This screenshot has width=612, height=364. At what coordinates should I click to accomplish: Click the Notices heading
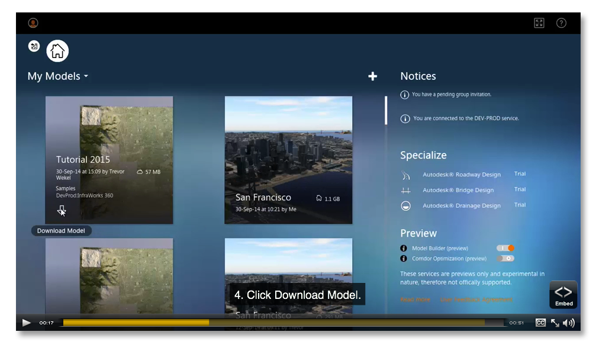418,76
